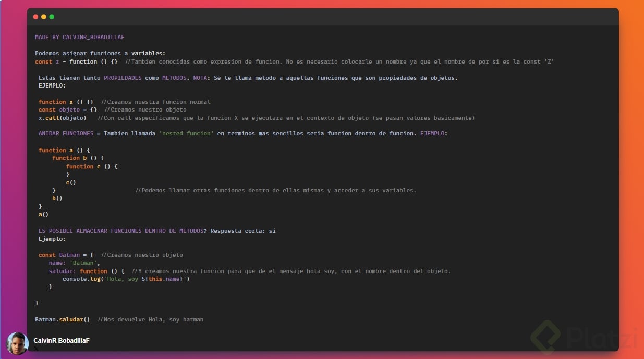This screenshot has height=359, width=644.
Task: Select the code 'const objeto = {}'
Action: pos(68,109)
